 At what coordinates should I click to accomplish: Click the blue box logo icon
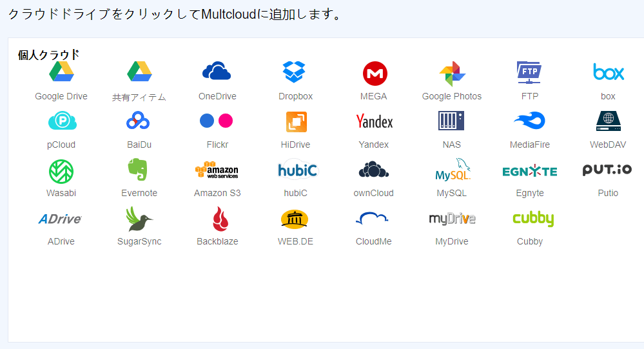[609, 72]
